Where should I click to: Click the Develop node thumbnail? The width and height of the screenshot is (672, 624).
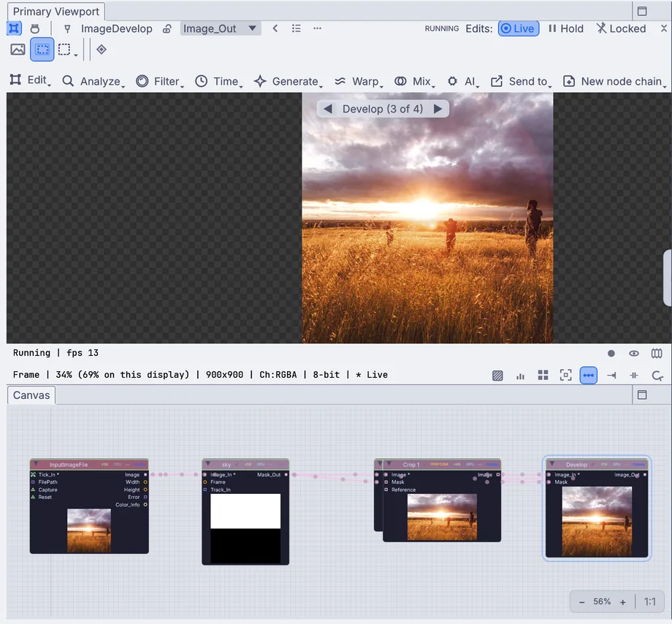click(597, 521)
